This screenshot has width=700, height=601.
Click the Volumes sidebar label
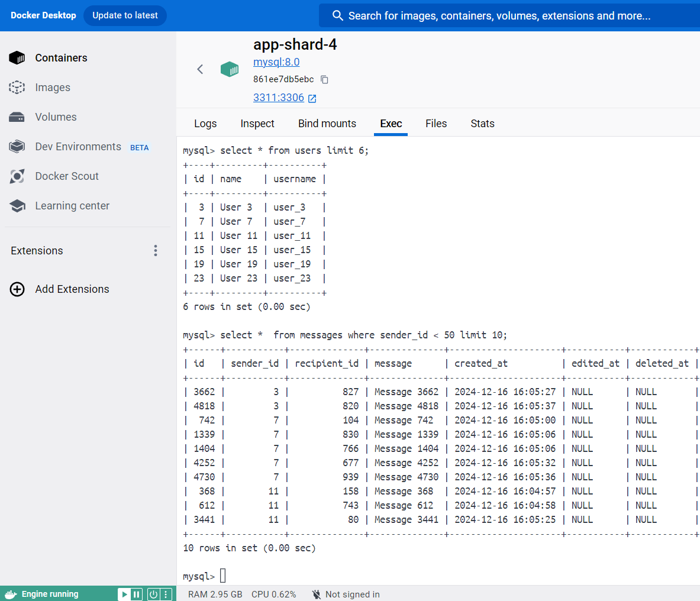click(x=56, y=117)
